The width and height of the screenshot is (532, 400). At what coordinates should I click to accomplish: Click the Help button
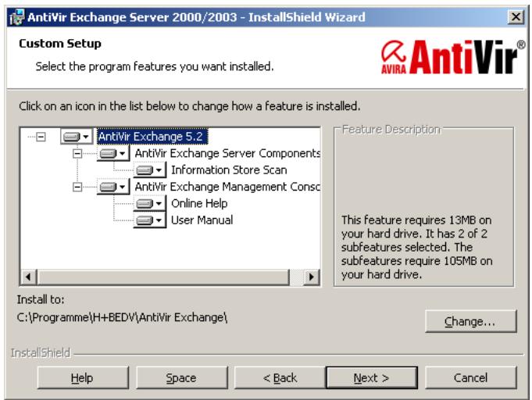(x=83, y=377)
